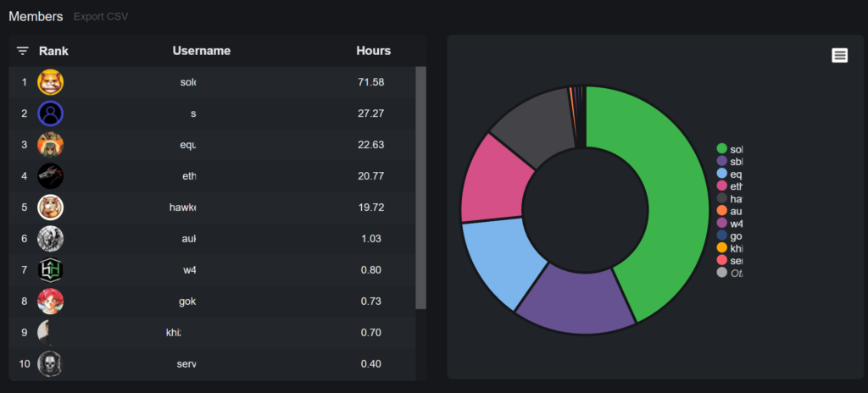
Task: Click the 19.72 hours value
Action: (x=371, y=208)
